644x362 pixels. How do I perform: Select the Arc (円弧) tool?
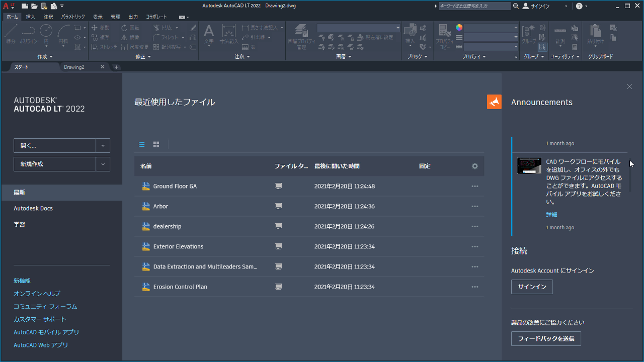(x=63, y=35)
